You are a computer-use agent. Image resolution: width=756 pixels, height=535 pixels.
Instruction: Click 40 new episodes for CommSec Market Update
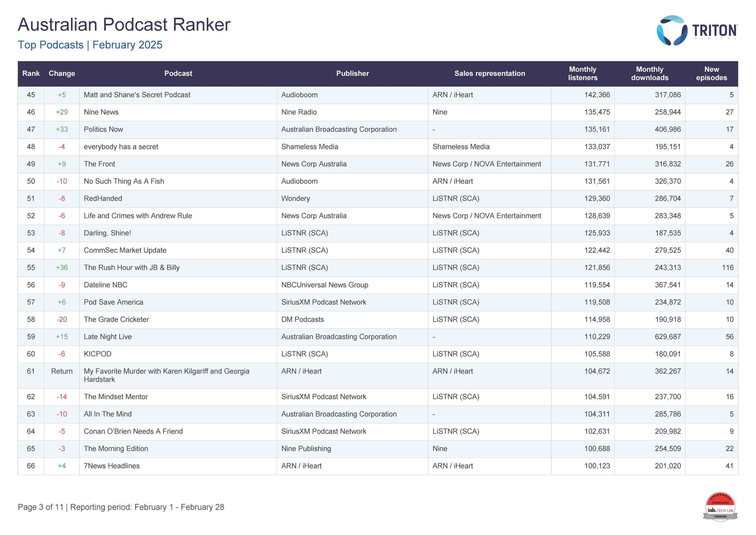pyautogui.click(x=730, y=250)
